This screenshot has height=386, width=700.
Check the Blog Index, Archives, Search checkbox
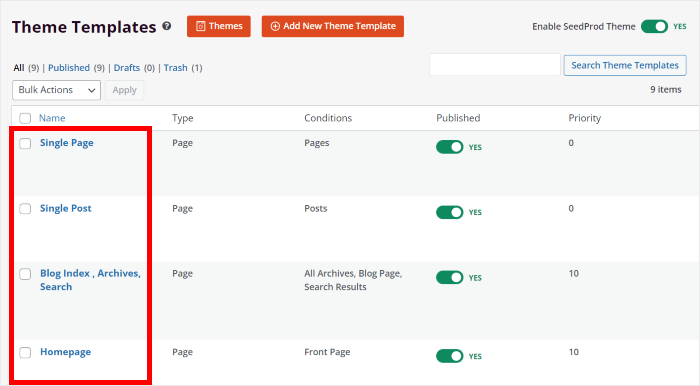(x=25, y=274)
